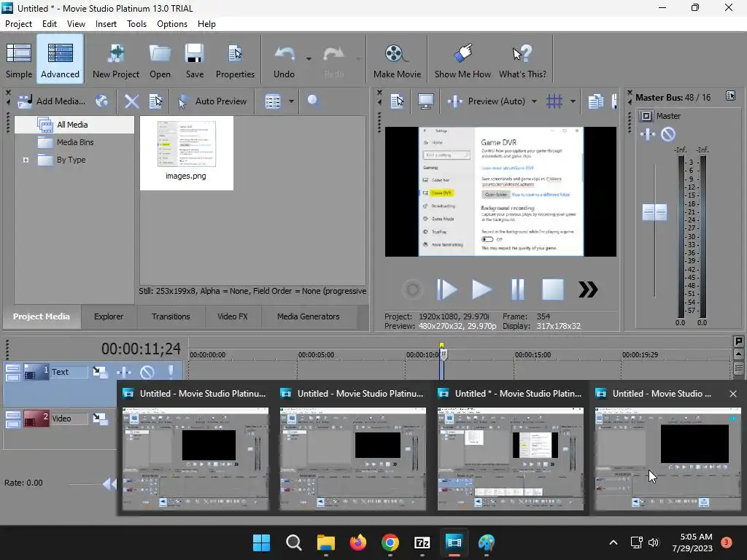Click the preview transport more-buttons chevron
The width and height of the screenshot is (747, 560).
[588, 289]
